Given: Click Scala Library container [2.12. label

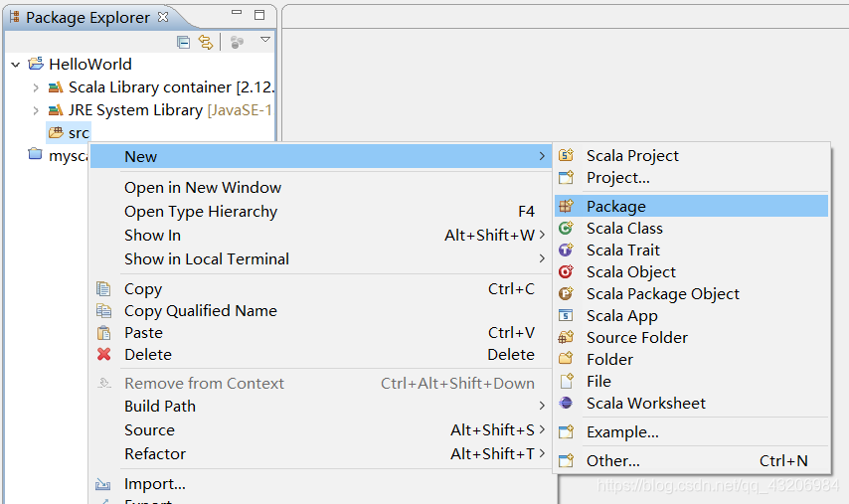Looking at the screenshot, I should click(x=172, y=87).
